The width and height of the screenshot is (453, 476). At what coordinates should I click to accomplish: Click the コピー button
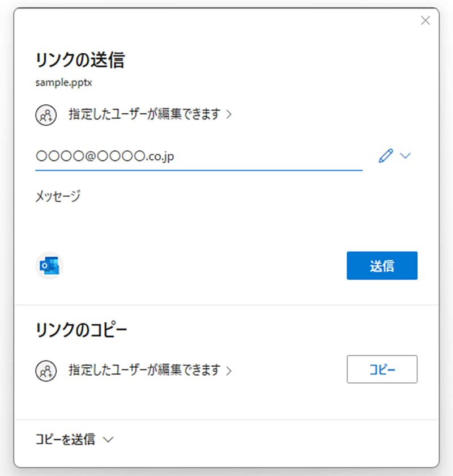382,369
